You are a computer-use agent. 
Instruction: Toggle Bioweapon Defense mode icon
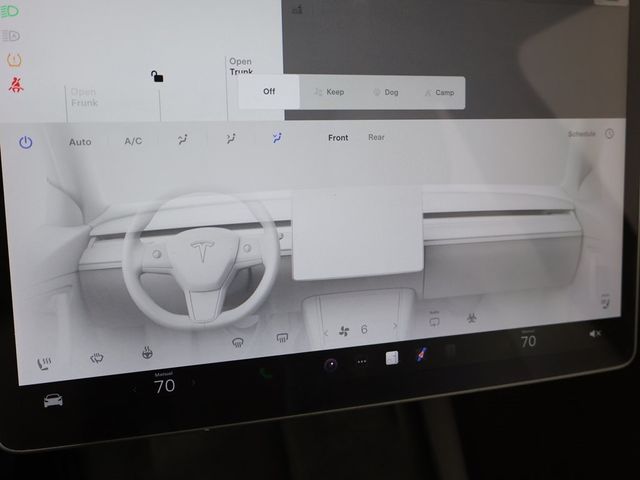pyautogui.click(x=472, y=317)
